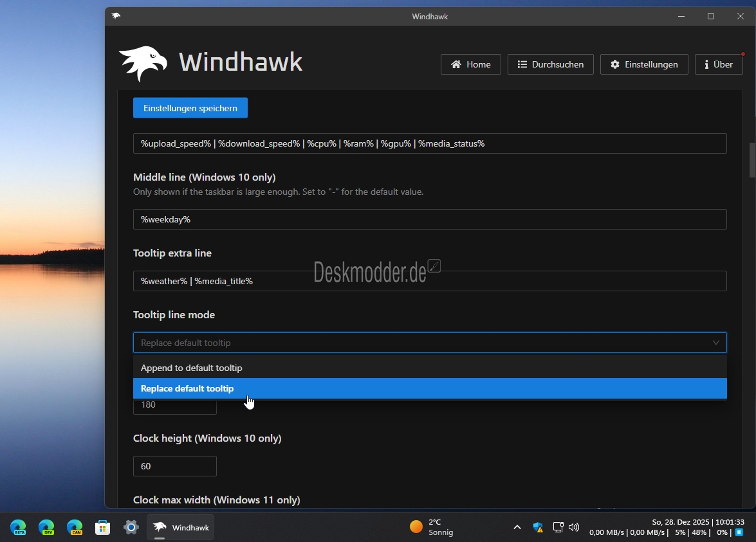The height and width of the screenshot is (542, 756).
Task: Launch Edge Dev from the taskbar
Action: point(46,527)
